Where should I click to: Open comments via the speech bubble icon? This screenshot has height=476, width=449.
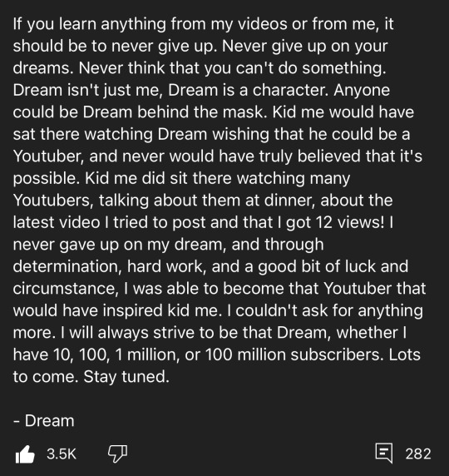[x=384, y=454]
